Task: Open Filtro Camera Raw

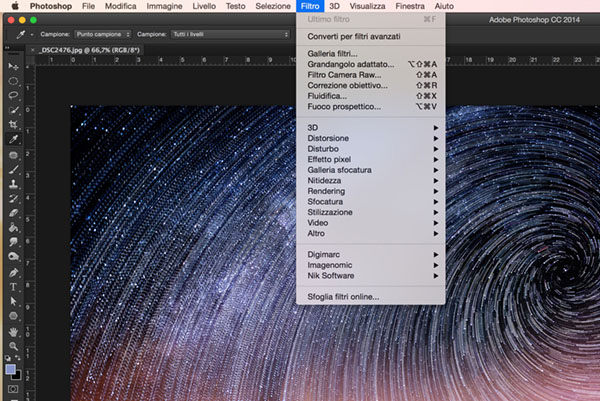Action: tap(371, 75)
